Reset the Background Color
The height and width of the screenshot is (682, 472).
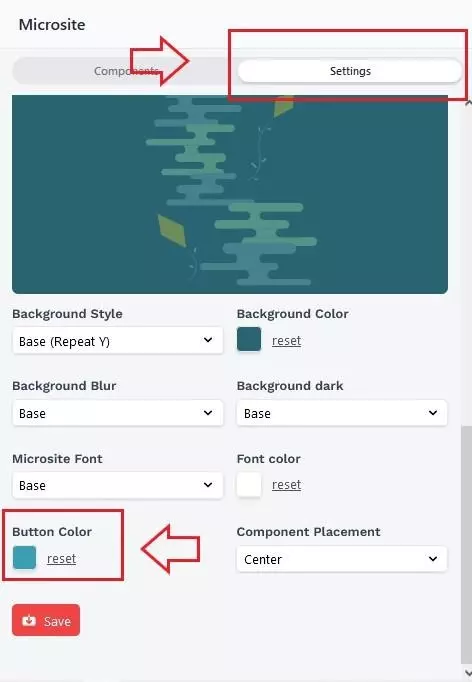click(286, 341)
